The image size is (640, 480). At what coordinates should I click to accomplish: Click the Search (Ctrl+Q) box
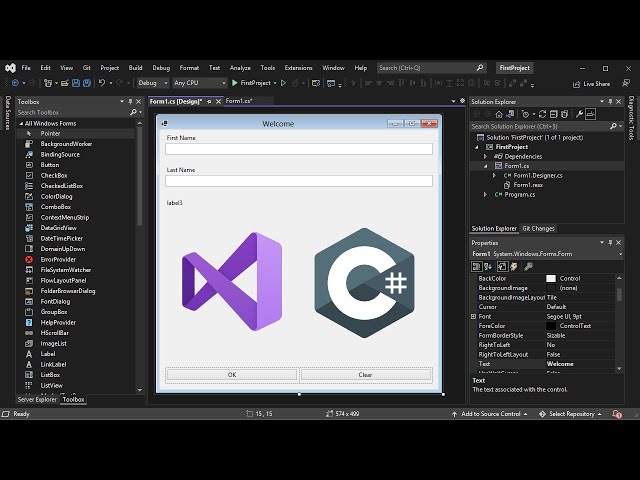431,68
